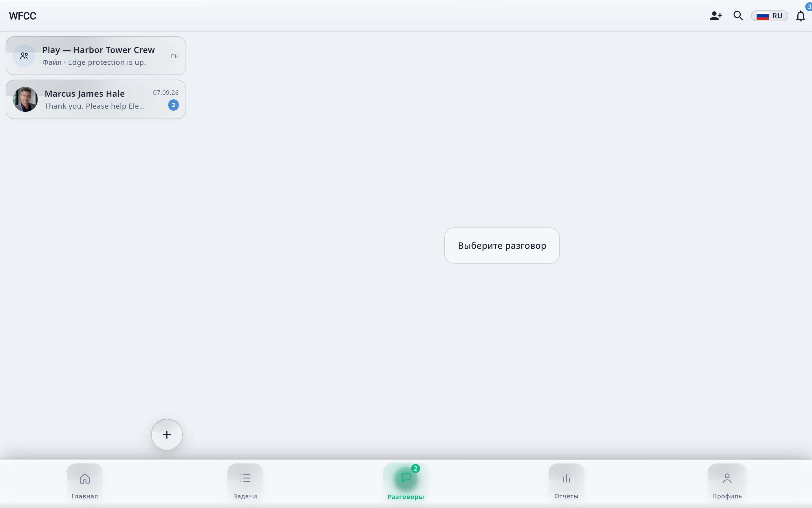Click the unread badge on Marcus Hale chat
812x508 pixels.
click(173, 105)
